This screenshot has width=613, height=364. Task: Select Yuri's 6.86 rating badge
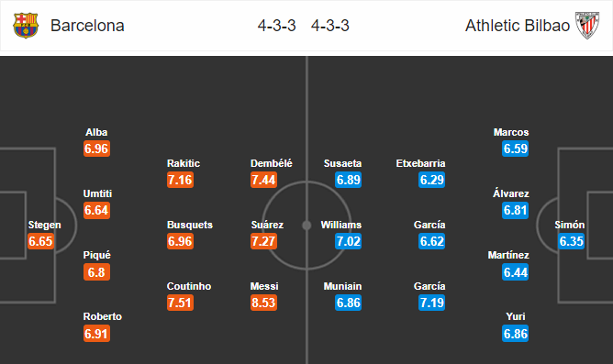(x=515, y=334)
